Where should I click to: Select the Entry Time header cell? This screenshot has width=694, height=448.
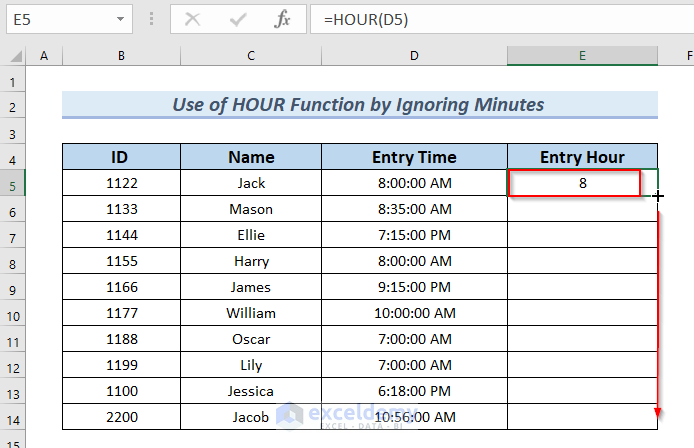(413, 157)
